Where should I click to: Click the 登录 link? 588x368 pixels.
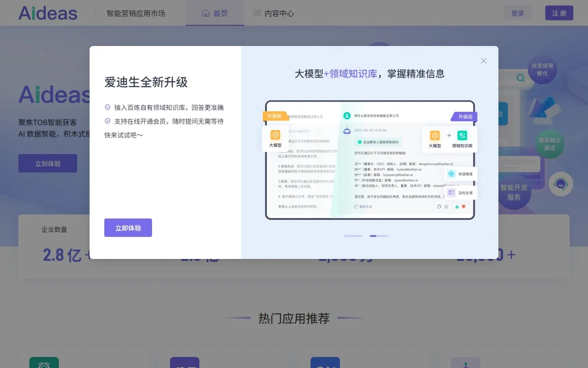517,13
